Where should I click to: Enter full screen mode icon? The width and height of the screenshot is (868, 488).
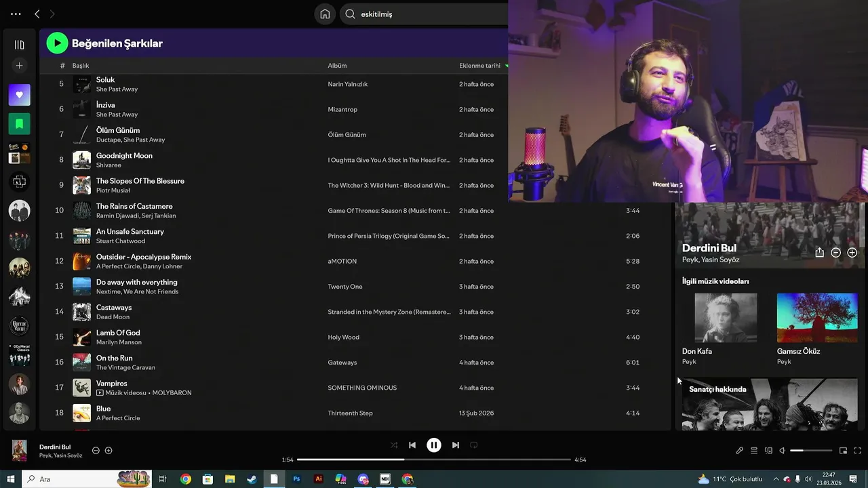[857, 451]
